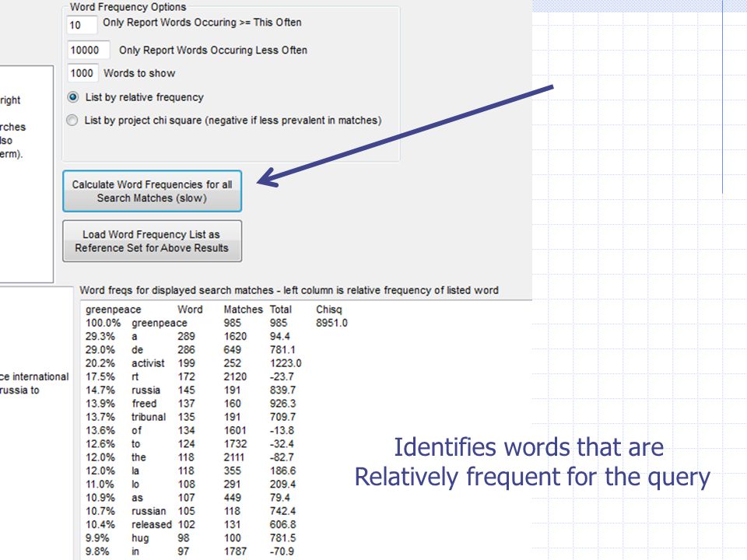Click the Matches column header

coord(243,310)
